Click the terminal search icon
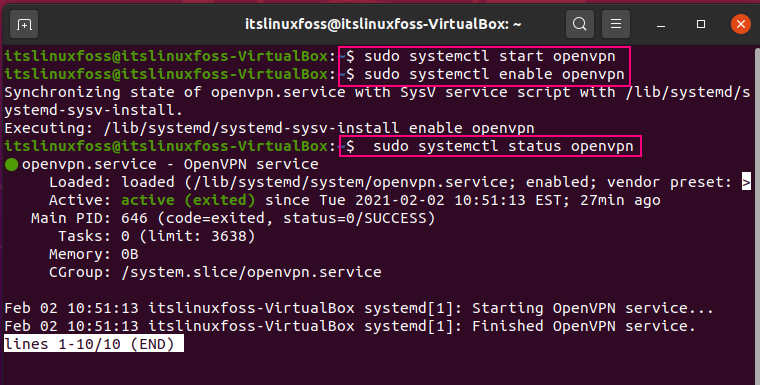Viewport: 760px width, 385px height. pos(579,24)
